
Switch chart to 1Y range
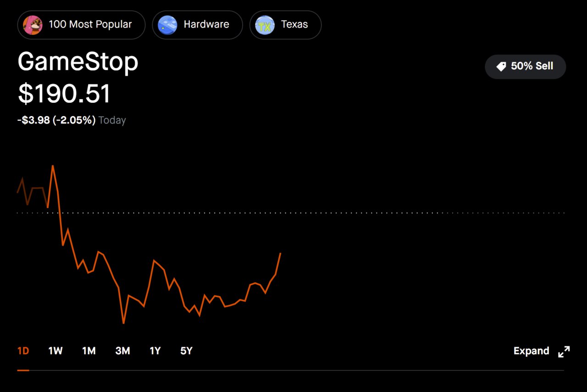point(155,351)
